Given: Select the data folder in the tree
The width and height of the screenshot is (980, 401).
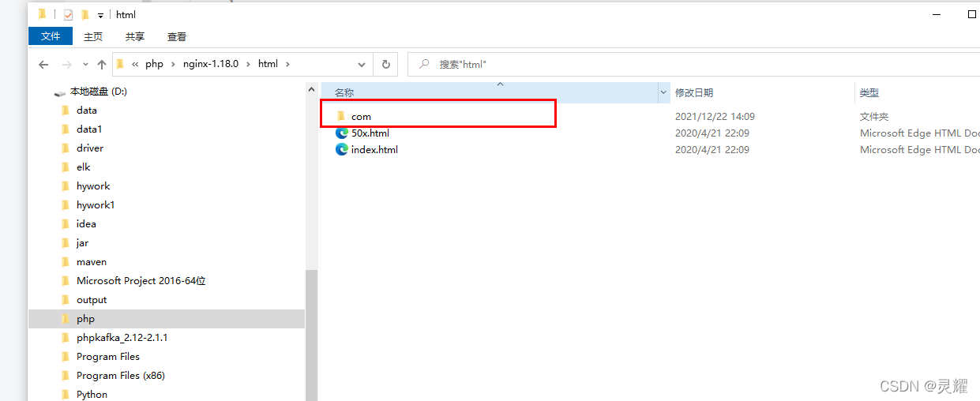Looking at the screenshot, I should point(87,110).
